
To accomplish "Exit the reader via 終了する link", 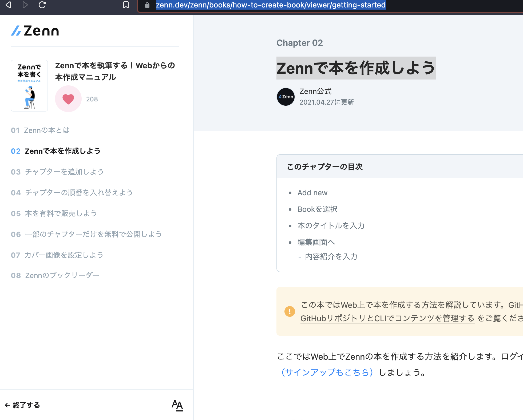I will click(x=22, y=405).
